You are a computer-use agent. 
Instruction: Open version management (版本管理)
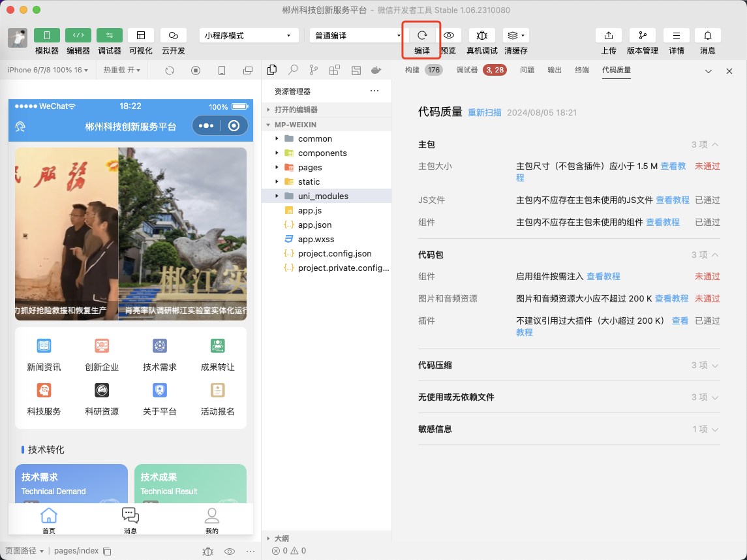point(643,35)
